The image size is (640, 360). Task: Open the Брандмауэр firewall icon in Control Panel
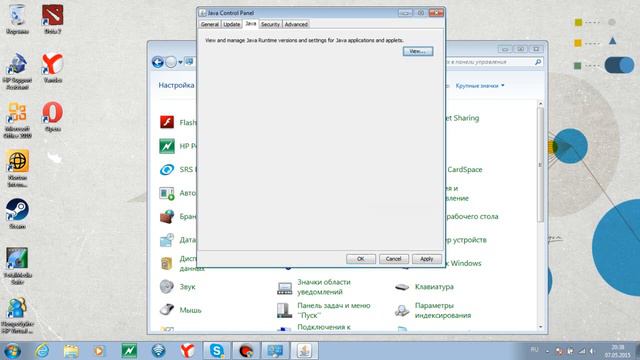(167, 216)
